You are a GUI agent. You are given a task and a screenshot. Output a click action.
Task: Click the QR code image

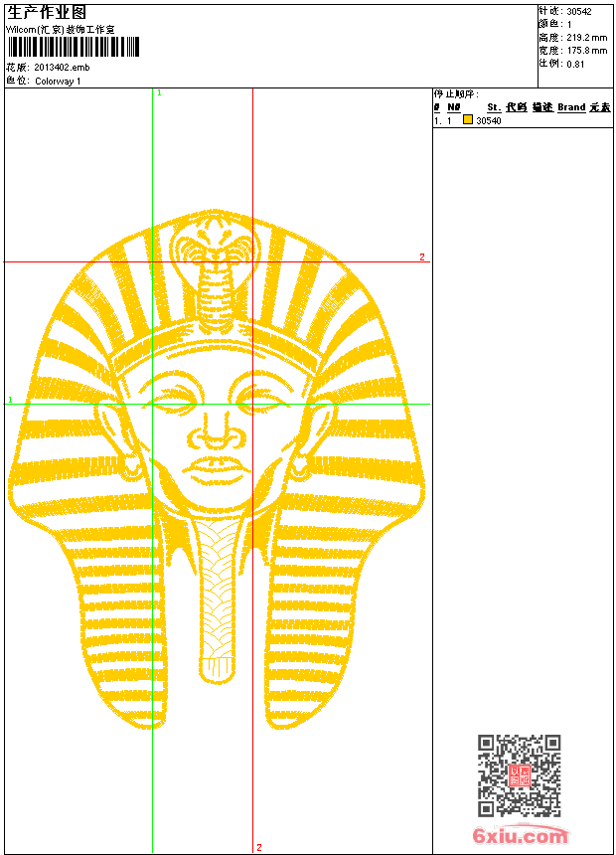[x=520, y=775]
